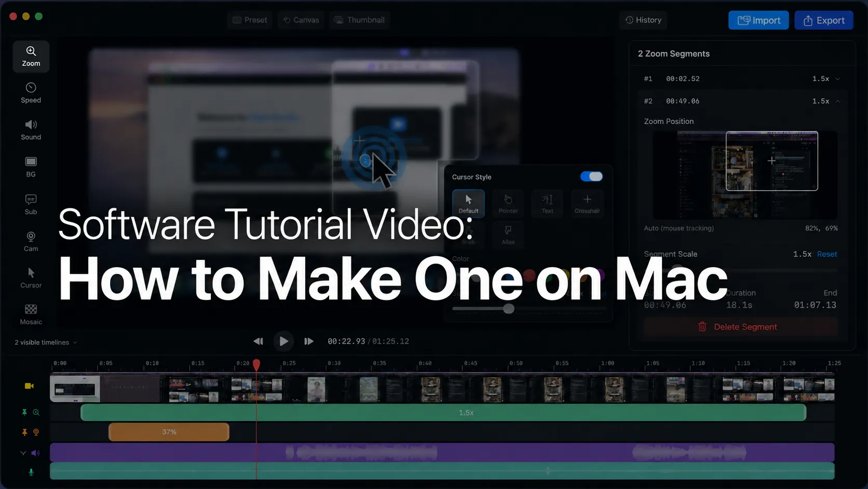868x489 pixels.
Task: Click the video camera track icon
Action: coord(29,386)
